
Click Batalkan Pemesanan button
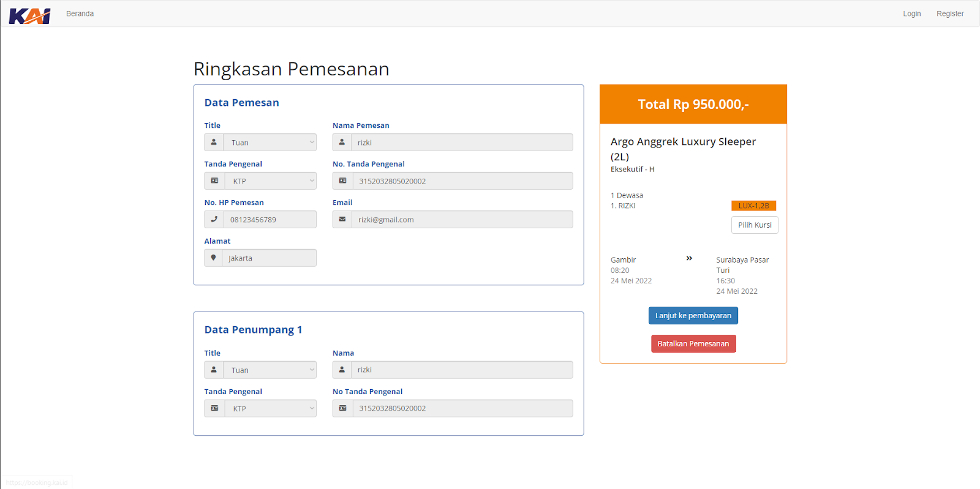[693, 344]
